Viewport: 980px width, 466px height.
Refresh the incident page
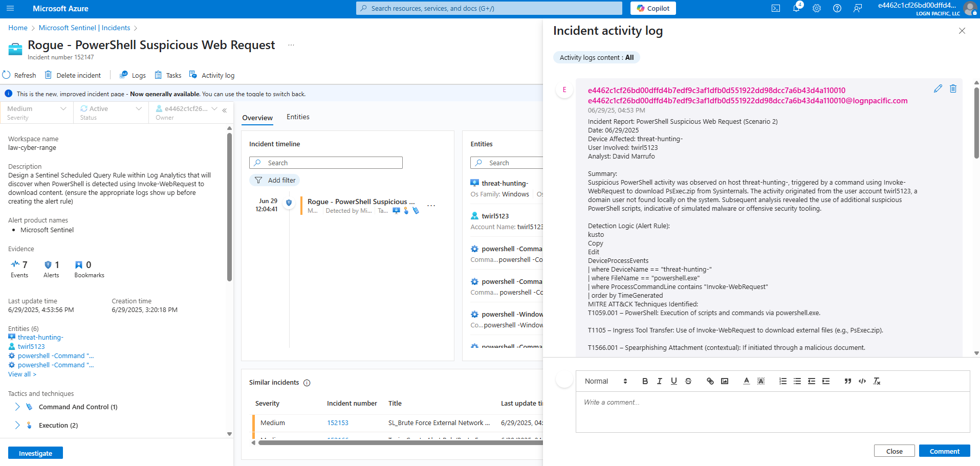(19, 75)
